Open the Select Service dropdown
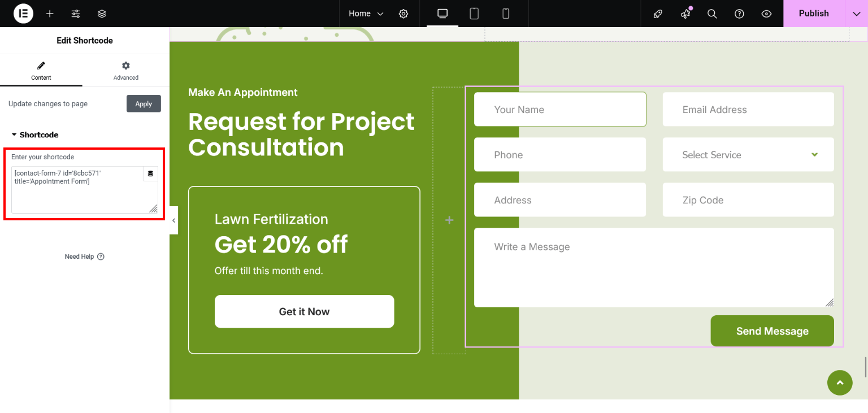Viewport: 868px width, 413px height. tap(748, 155)
